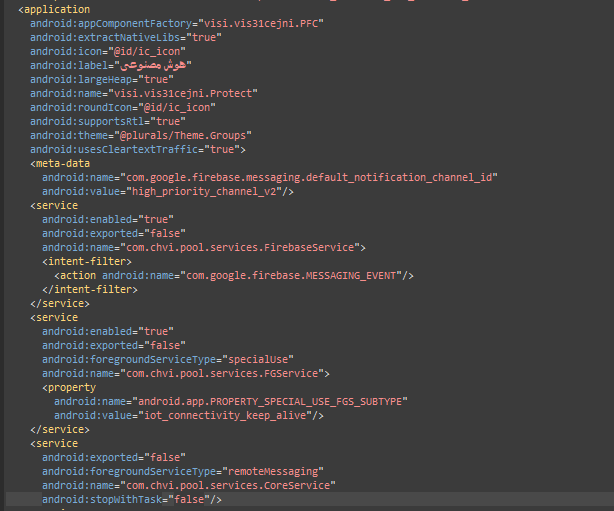Click the meta-data opening tag

(61, 163)
